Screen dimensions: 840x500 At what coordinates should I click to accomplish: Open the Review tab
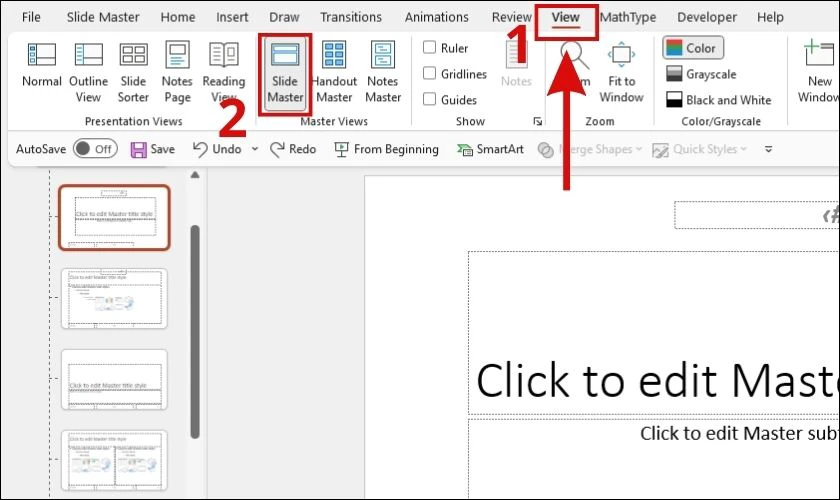pyautogui.click(x=512, y=17)
